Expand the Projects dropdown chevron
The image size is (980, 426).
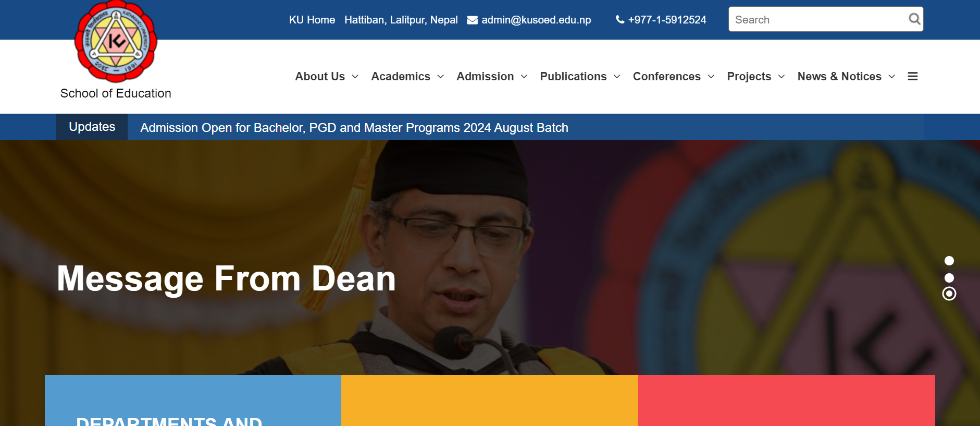click(781, 77)
